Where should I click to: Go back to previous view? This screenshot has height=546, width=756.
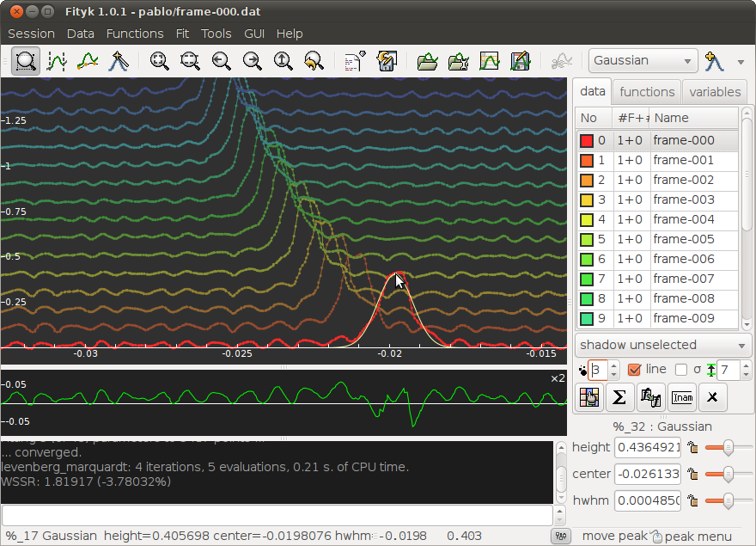(x=314, y=61)
